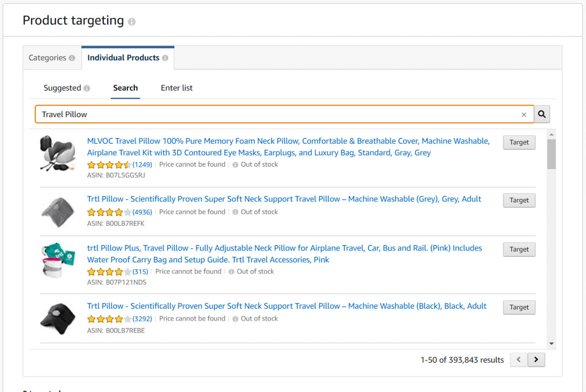Click the info icon next to Individual Products

coord(165,58)
